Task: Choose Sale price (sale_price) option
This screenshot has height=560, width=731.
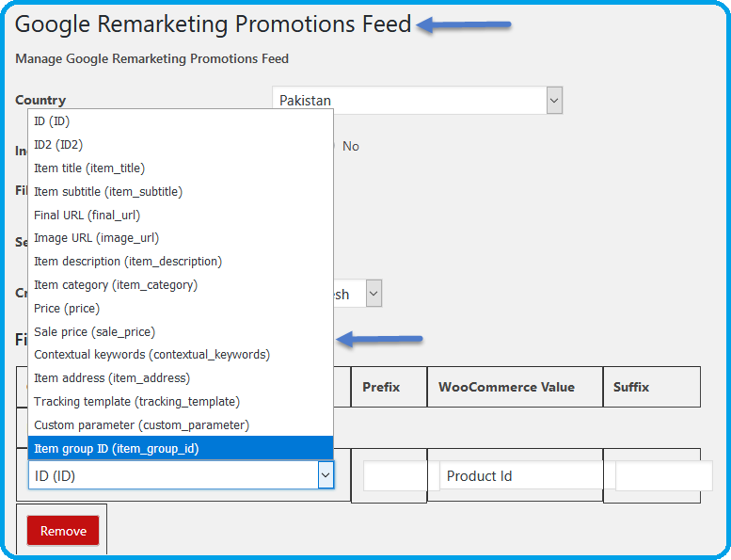Action: (181, 331)
